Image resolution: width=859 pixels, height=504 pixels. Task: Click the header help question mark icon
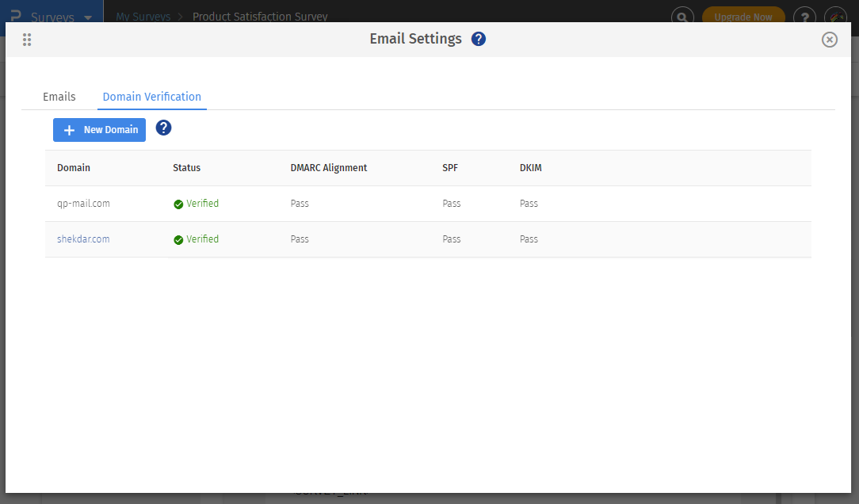click(x=805, y=17)
